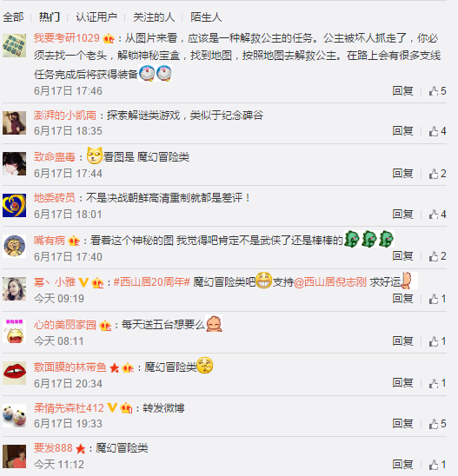Image resolution: width=458 pixels, height=476 pixels.
Task: Open the 关注的人 tab
Action: tap(154, 17)
